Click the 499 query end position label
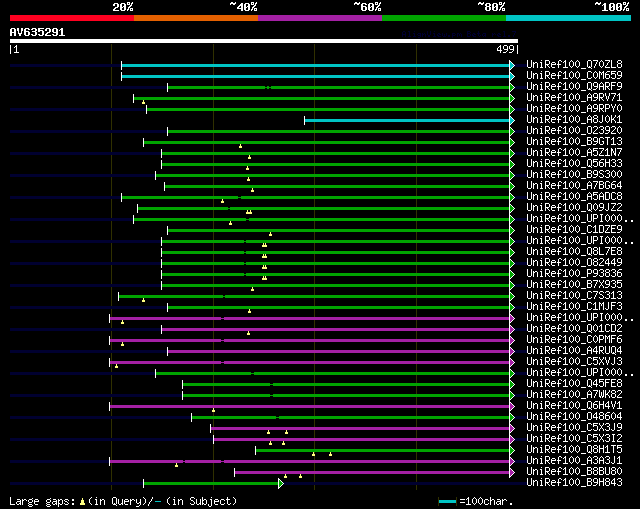Image resolution: width=640 pixels, height=509 pixels. coord(505,49)
